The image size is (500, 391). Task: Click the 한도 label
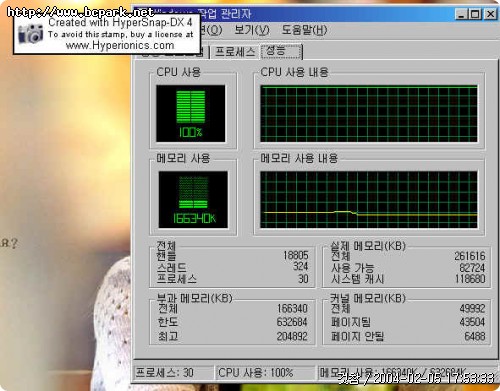(168, 322)
